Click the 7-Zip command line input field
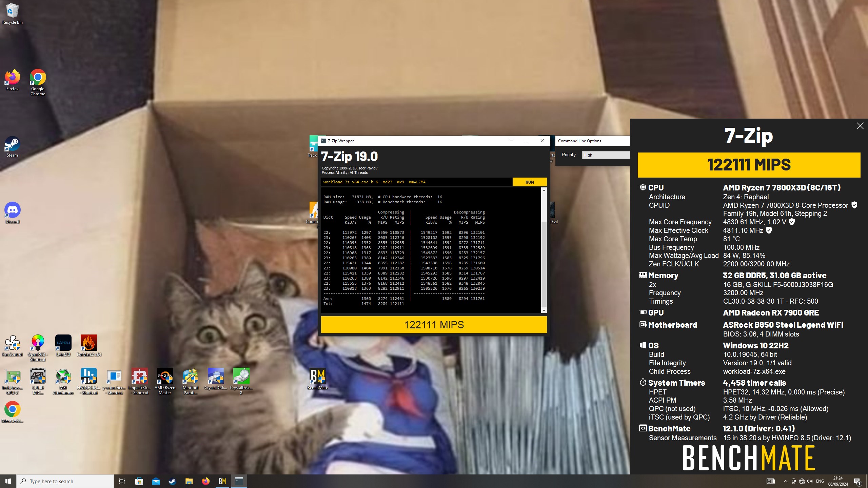 (x=416, y=182)
